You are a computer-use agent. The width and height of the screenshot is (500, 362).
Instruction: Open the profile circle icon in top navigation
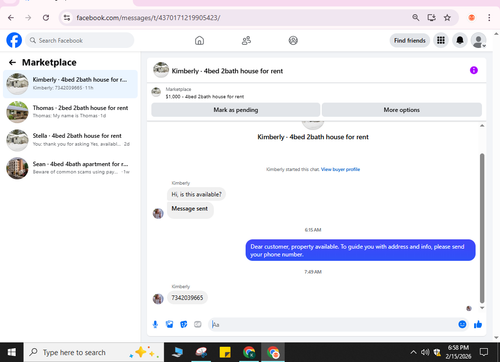coord(293,41)
